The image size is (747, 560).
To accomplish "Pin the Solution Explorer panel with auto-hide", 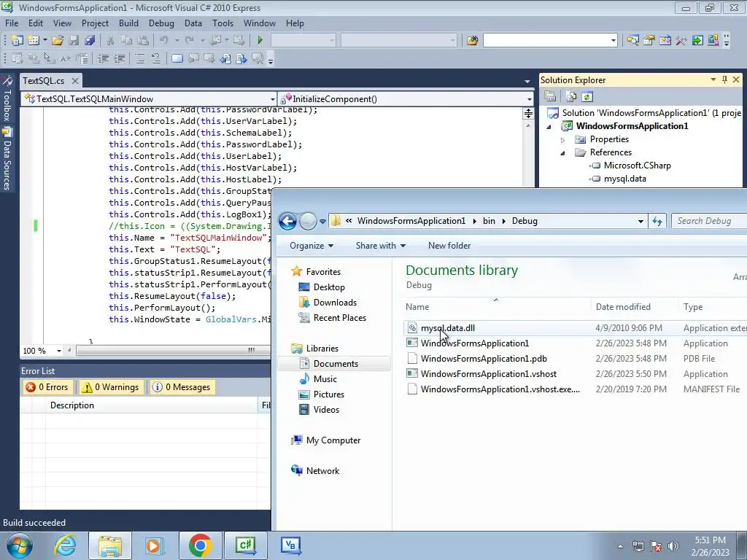I will (x=724, y=80).
